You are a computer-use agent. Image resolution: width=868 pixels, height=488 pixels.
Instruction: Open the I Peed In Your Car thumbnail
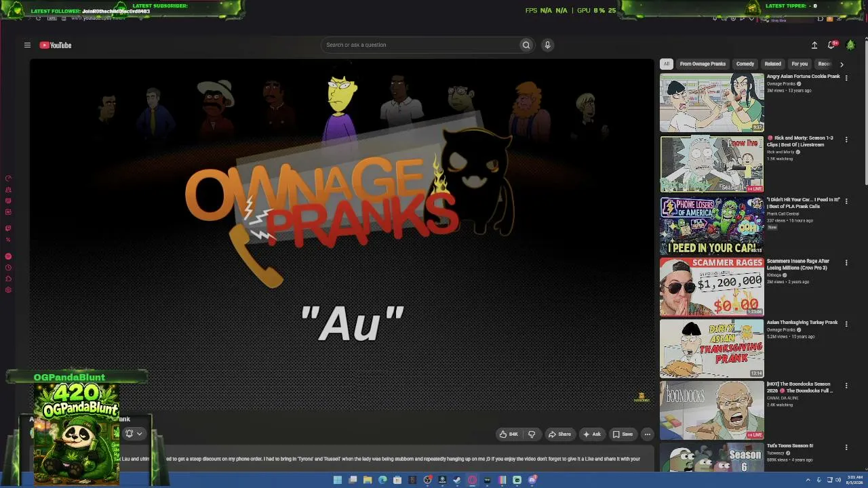click(x=712, y=226)
